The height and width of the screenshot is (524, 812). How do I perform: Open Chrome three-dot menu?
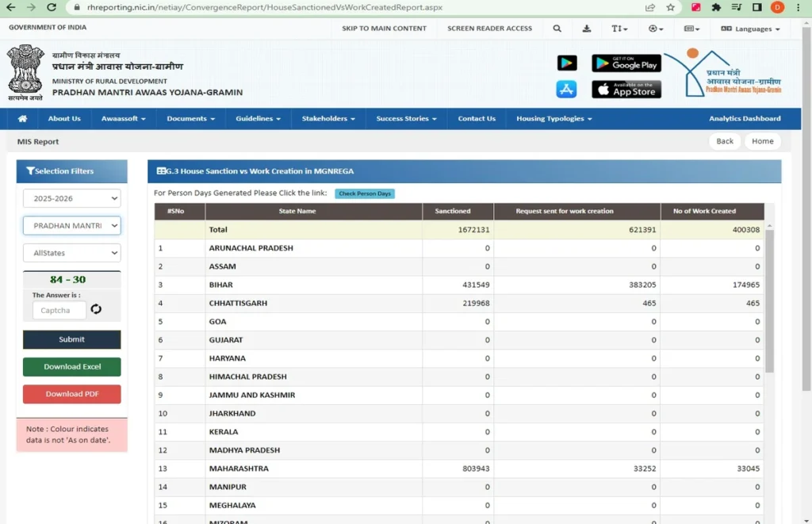798,7
